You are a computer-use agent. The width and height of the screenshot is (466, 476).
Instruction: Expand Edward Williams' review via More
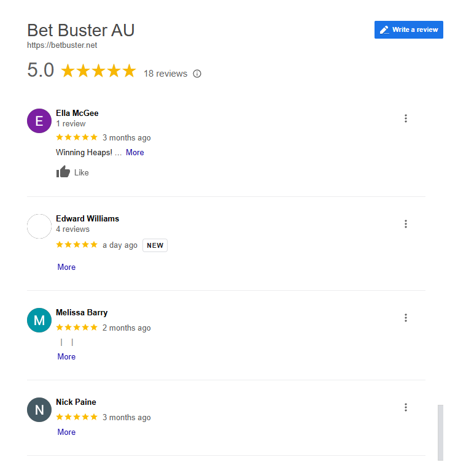tap(66, 267)
